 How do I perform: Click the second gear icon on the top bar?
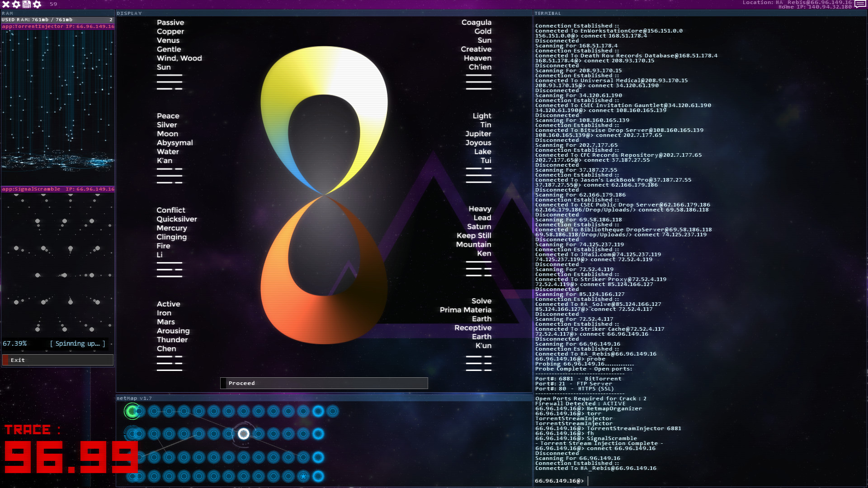38,5
